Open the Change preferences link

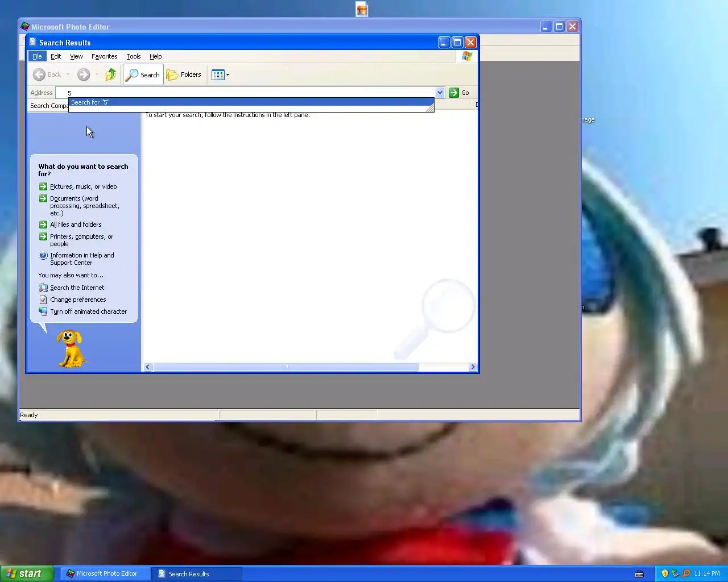(x=78, y=300)
